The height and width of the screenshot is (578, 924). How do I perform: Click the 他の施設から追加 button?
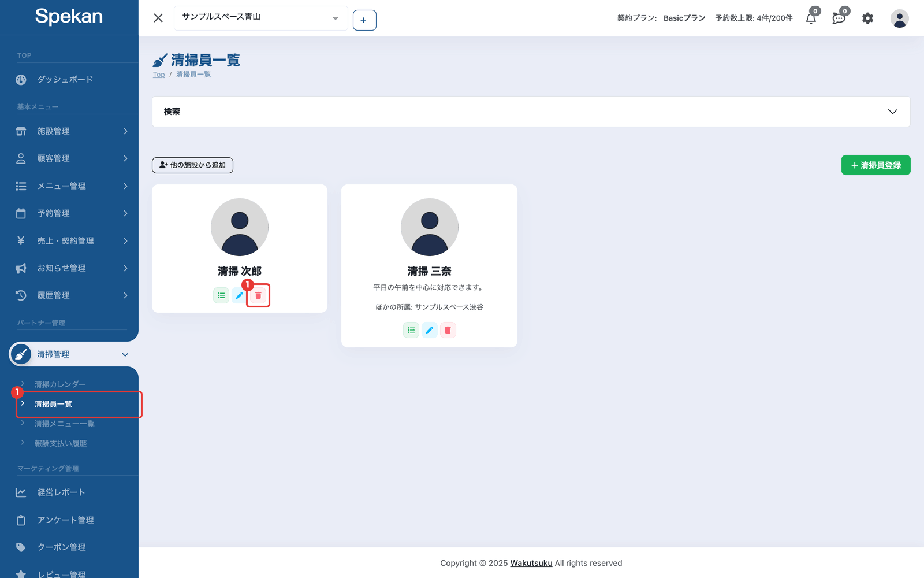pos(192,165)
